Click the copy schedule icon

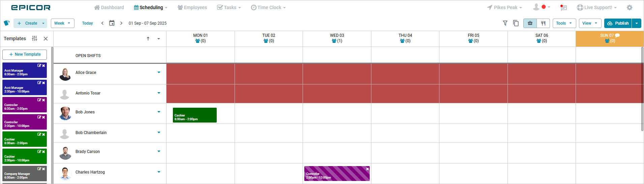516,23
